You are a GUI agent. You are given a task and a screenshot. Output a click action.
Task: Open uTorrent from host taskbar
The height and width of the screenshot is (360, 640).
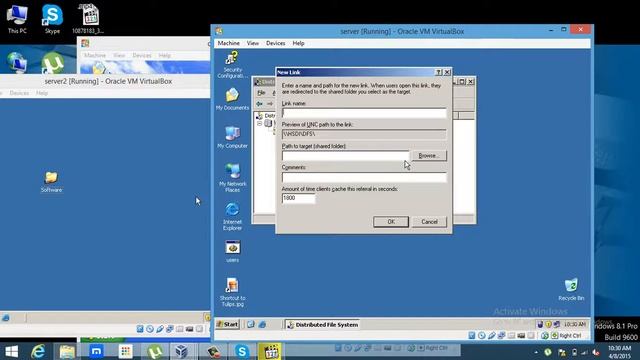tap(155, 351)
